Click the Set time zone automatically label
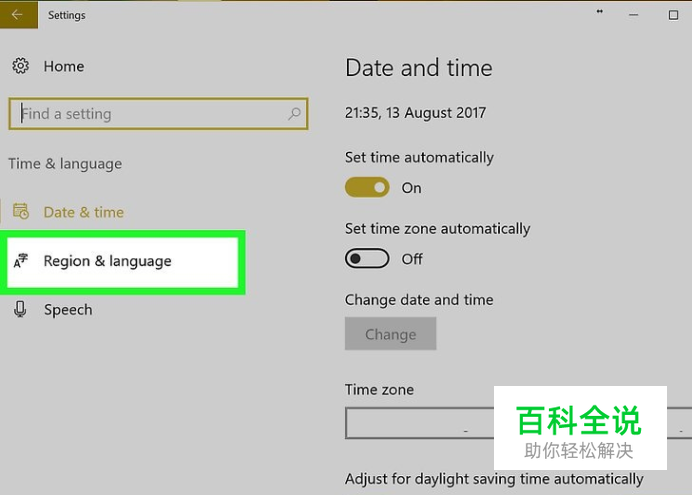 point(437,229)
